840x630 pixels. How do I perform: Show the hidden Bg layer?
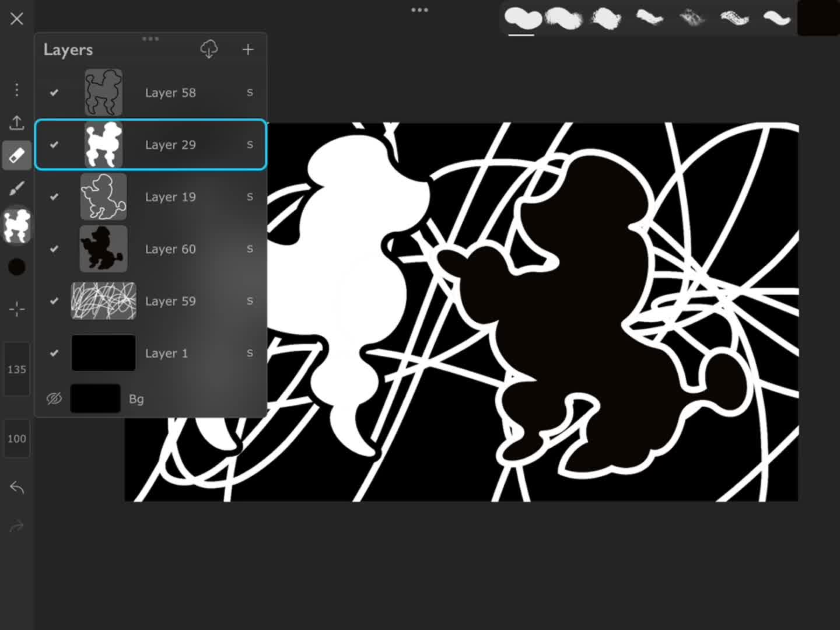tap(54, 399)
